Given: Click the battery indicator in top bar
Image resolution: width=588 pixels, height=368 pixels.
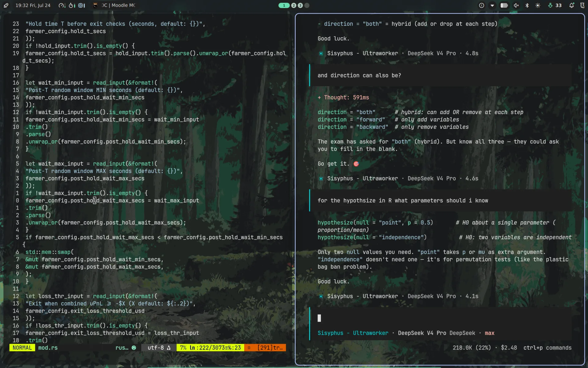Looking at the screenshot, I should point(504,5).
